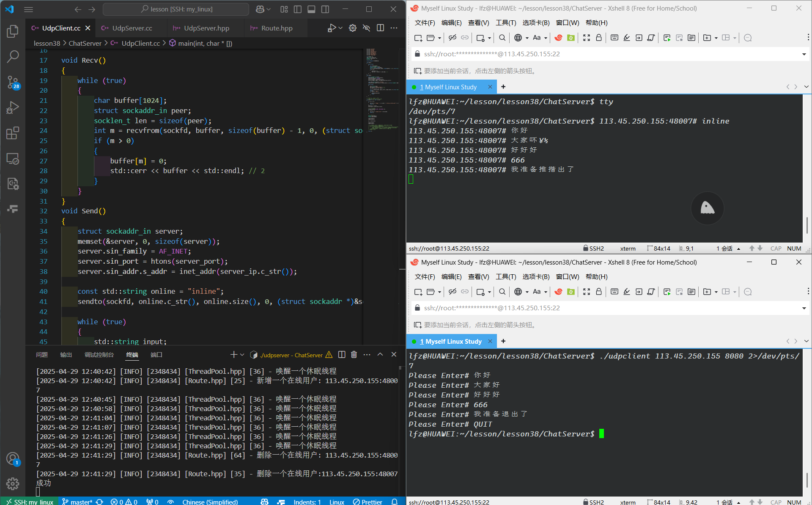Toggle the primary side bar layout button
This screenshot has width=812, height=505.
tap(298, 9)
